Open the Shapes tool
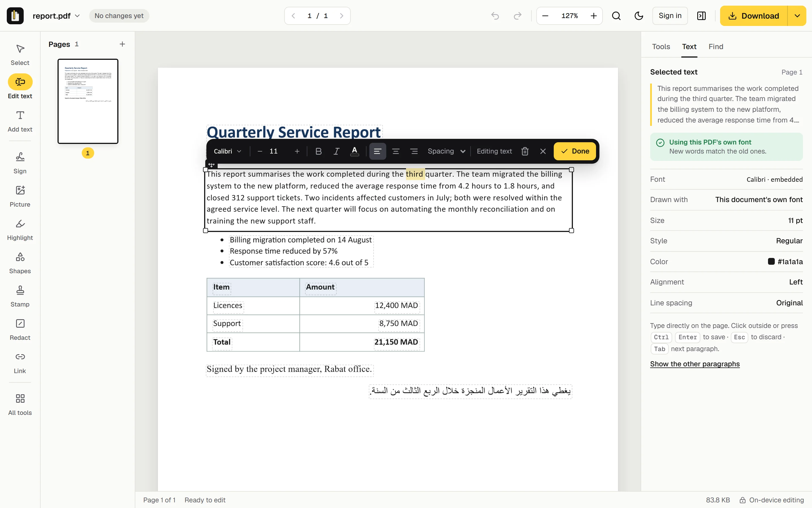Image resolution: width=812 pixels, height=508 pixels. [x=20, y=263]
